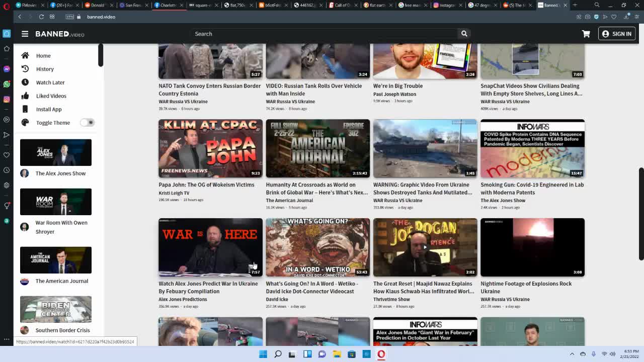
Task: Open the speed dial grid icon
Action: (x=52, y=17)
